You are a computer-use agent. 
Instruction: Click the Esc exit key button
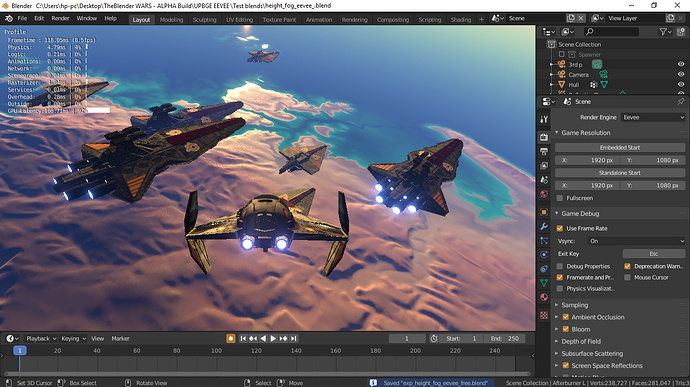click(x=654, y=254)
